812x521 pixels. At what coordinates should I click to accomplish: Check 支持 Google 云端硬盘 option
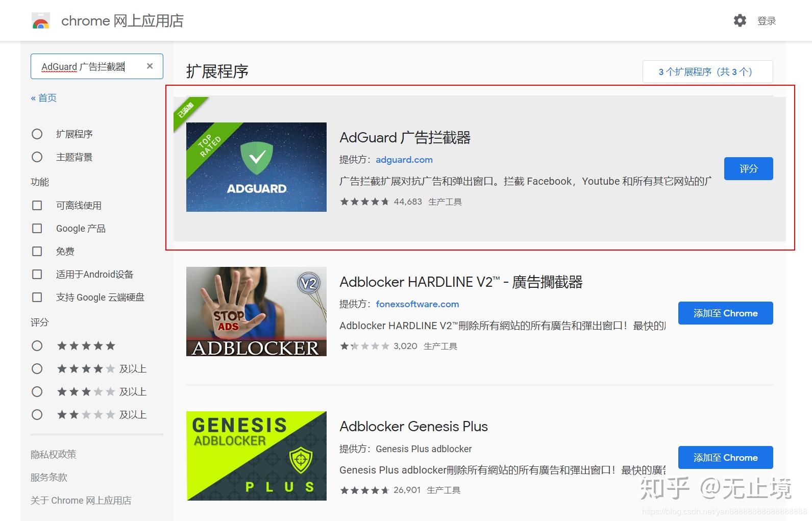(x=37, y=297)
